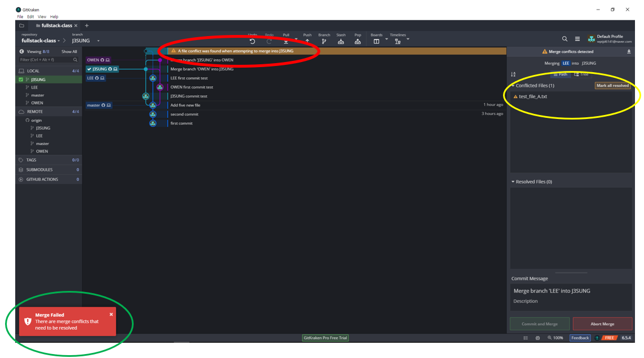Open the Boards icon
644x358 pixels.
point(376,41)
